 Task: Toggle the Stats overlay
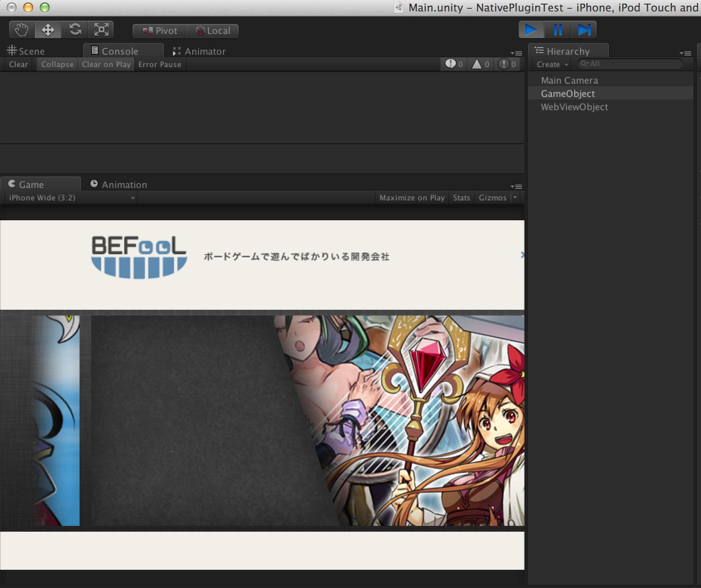(462, 198)
